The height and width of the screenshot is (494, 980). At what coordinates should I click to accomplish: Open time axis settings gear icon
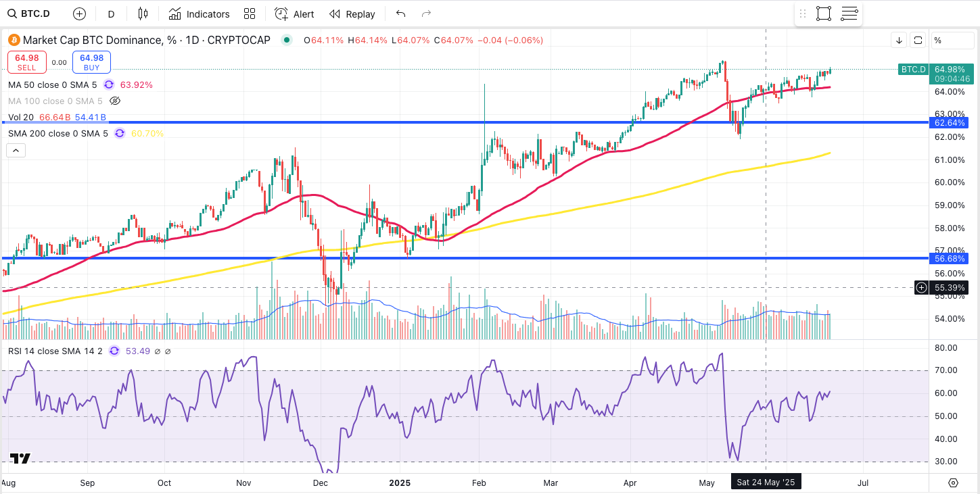953,483
